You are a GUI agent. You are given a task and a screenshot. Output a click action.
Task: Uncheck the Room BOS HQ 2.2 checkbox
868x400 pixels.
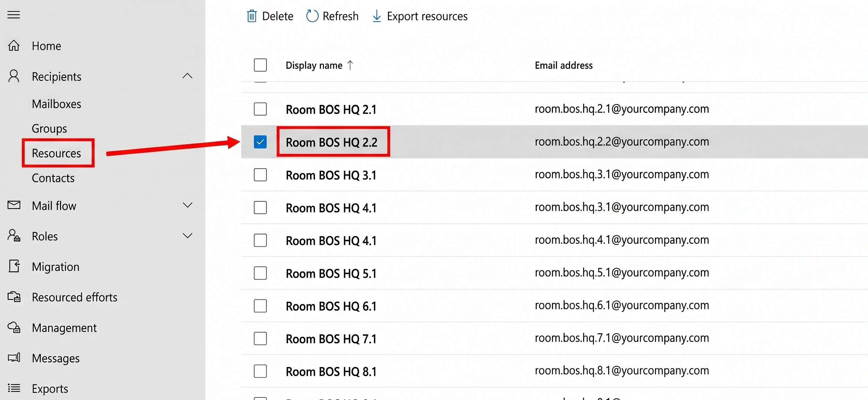[260, 142]
